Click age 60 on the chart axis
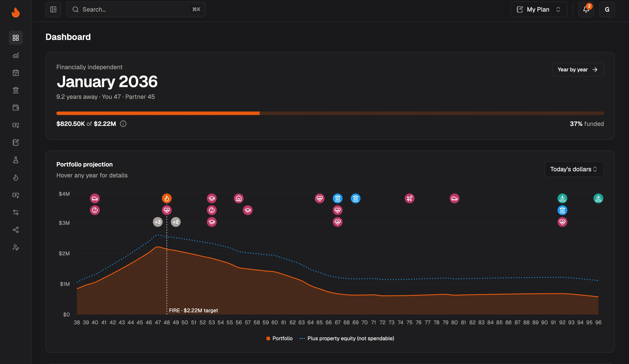Viewport: 629px width, 364px height. (x=275, y=322)
